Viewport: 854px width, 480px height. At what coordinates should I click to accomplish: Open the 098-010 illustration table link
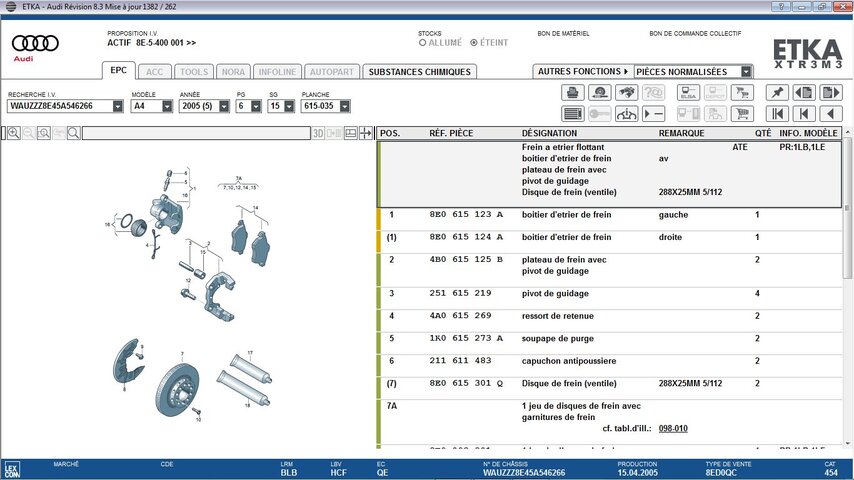[x=673, y=428]
